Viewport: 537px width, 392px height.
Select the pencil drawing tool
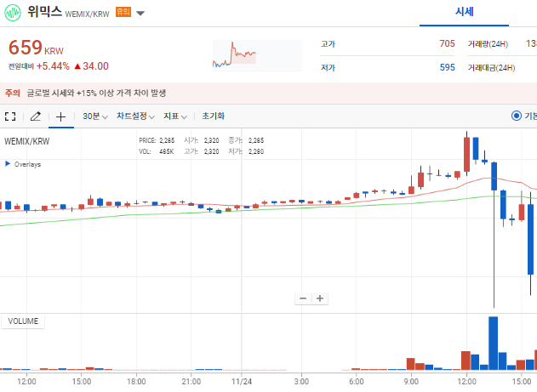pos(36,116)
